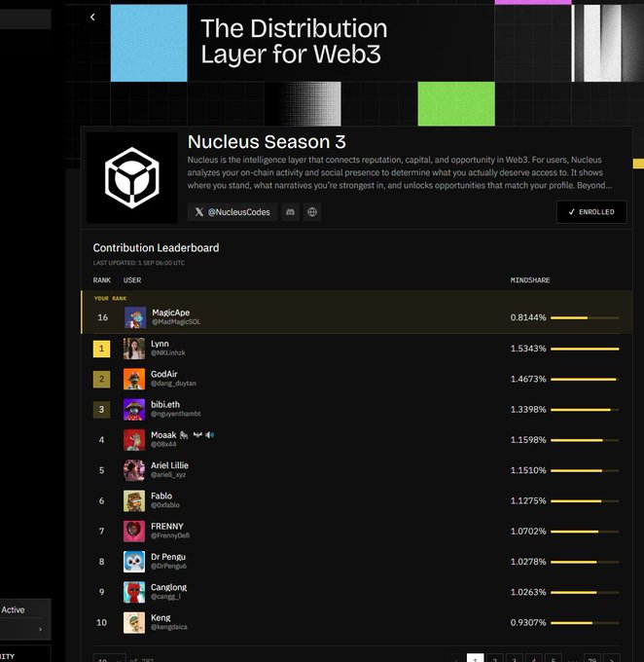Select the user name Canglong

[169, 587]
